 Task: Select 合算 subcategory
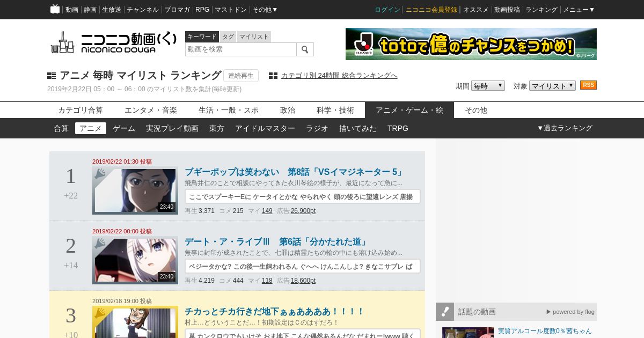coord(61,128)
